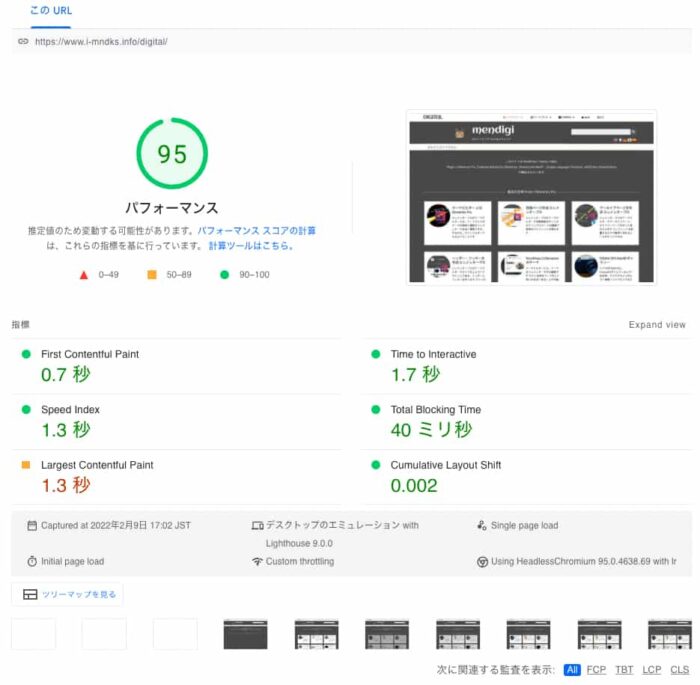The image size is (700, 685).
Task: Select the FCP audit filter
Action: tap(596, 670)
